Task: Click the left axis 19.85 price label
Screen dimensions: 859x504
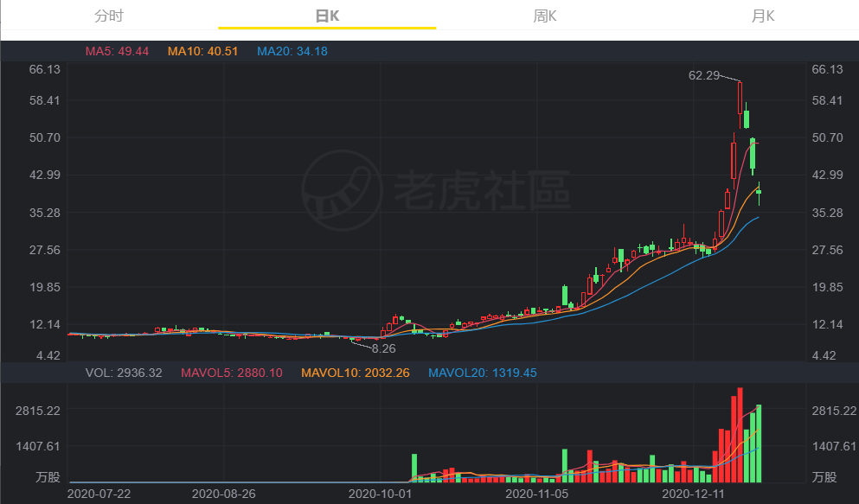Action: (x=45, y=287)
